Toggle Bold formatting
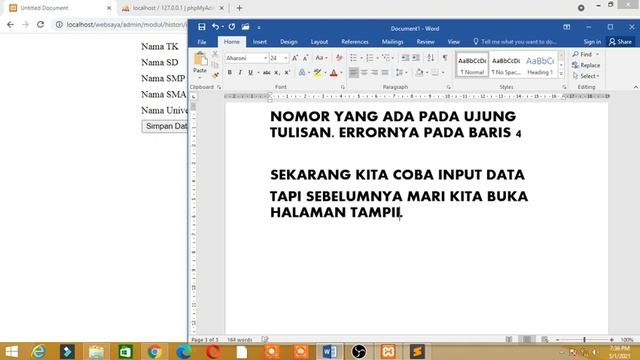This screenshot has height=360, width=640. click(230, 73)
